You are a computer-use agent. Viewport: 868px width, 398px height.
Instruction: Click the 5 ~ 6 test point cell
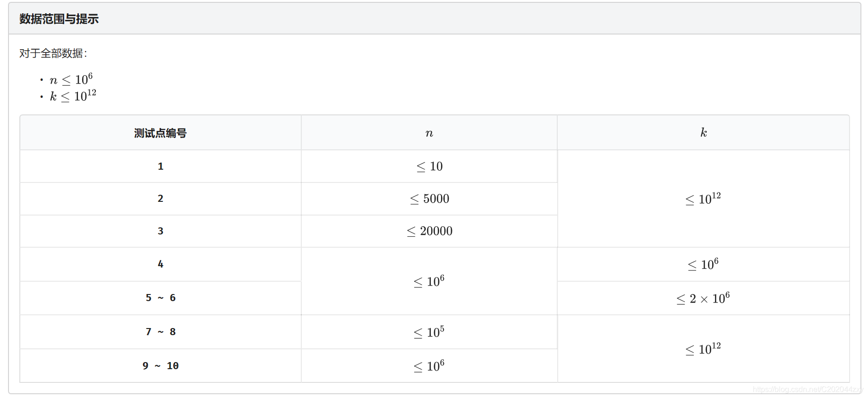161,298
